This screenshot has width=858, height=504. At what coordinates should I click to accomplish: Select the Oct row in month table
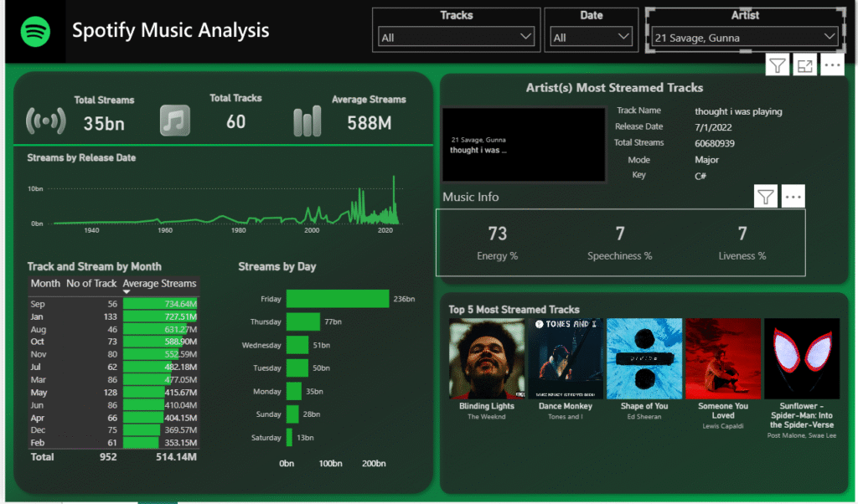113,342
